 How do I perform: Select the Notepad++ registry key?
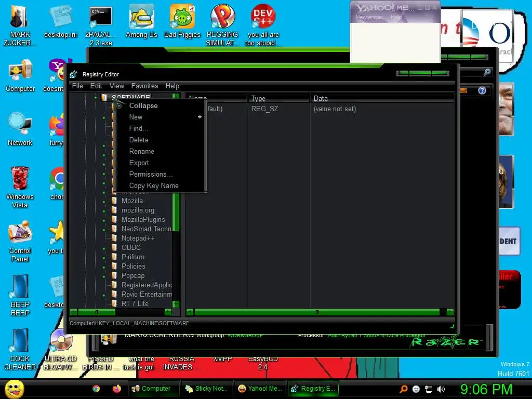tap(138, 238)
